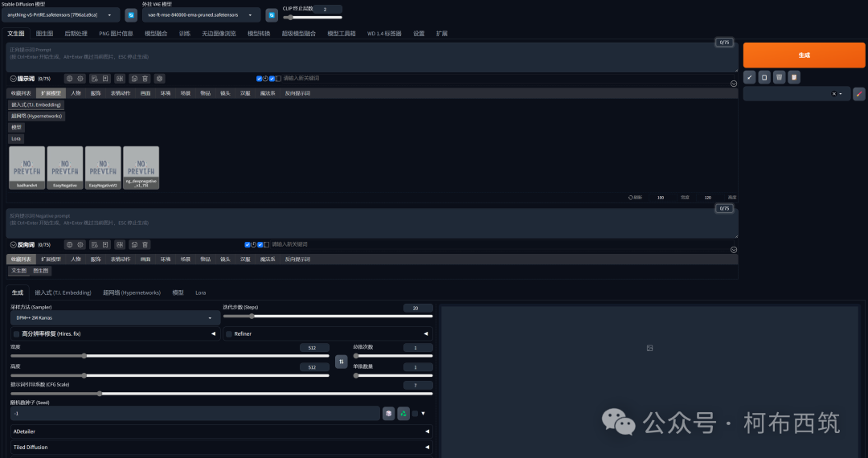
Task: Open the WD 1.4 标签器 tab
Action: [384, 34]
